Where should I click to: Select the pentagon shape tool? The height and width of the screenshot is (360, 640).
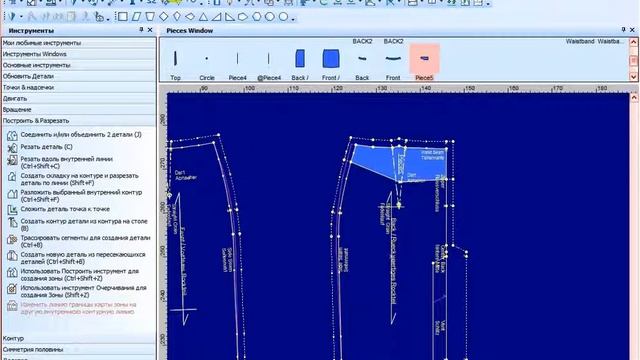[x=243, y=17]
